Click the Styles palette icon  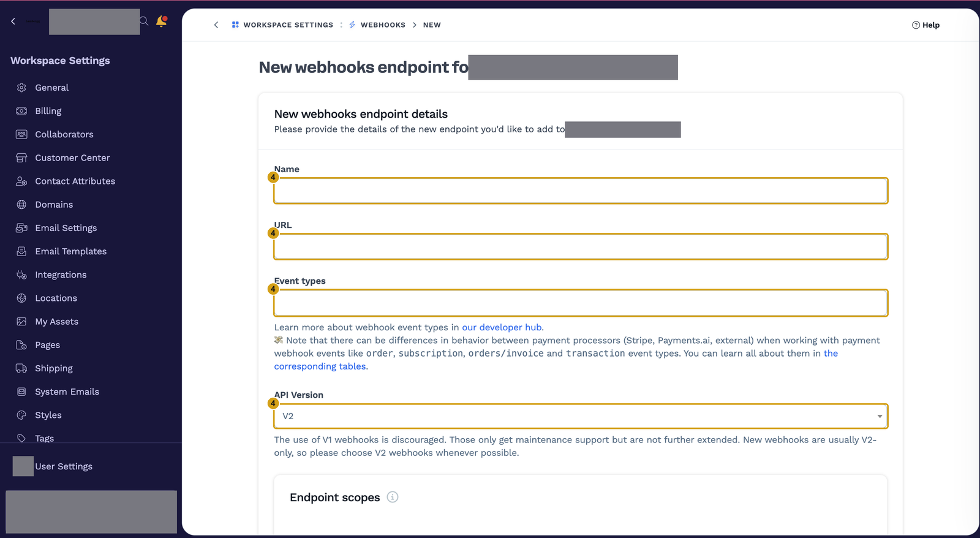[21, 415]
